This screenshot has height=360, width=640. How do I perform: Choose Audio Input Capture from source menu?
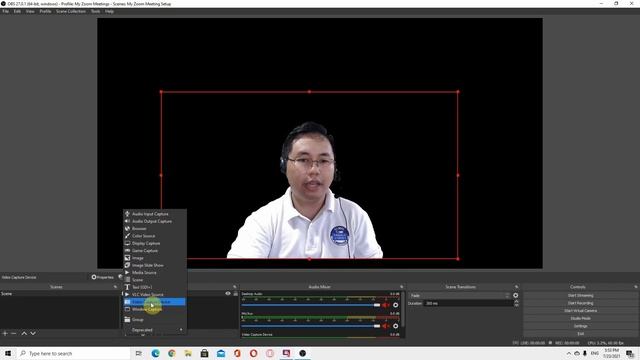[155, 214]
